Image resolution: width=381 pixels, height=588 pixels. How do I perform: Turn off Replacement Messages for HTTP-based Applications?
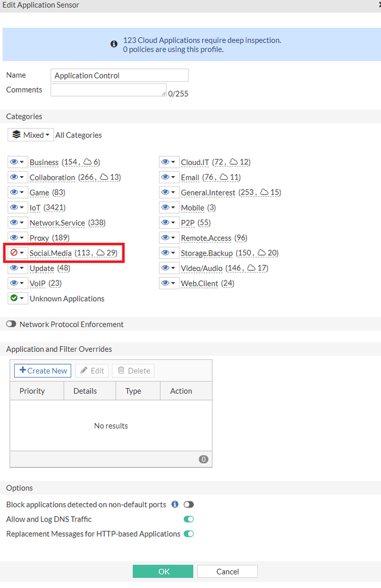pyautogui.click(x=188, y=534)
